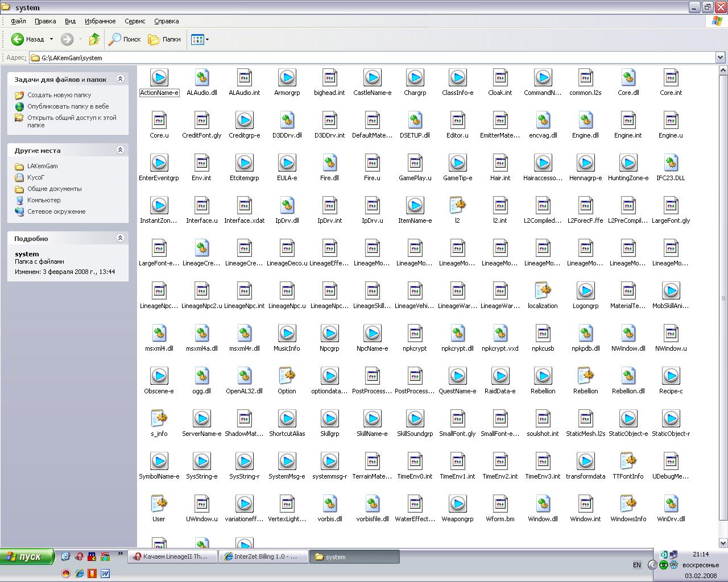The height and width of the screenshot is (582, 728).
Task: Collapse the Подробно details panel
Action: coord(120,238)
